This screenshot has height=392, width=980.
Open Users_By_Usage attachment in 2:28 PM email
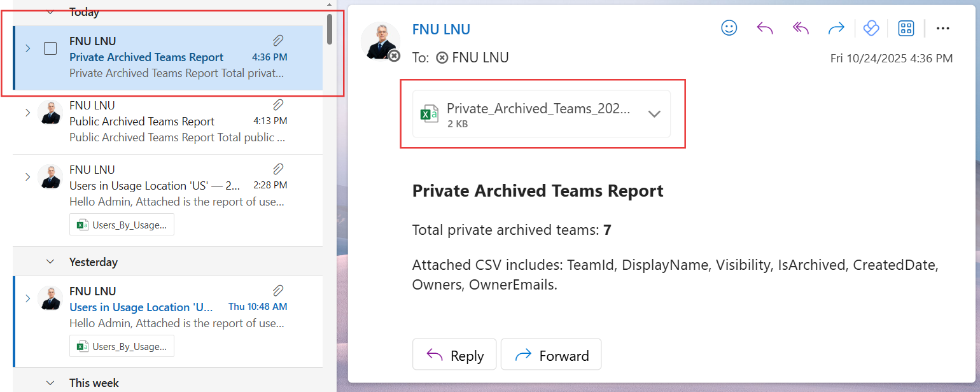click(122, 225)
